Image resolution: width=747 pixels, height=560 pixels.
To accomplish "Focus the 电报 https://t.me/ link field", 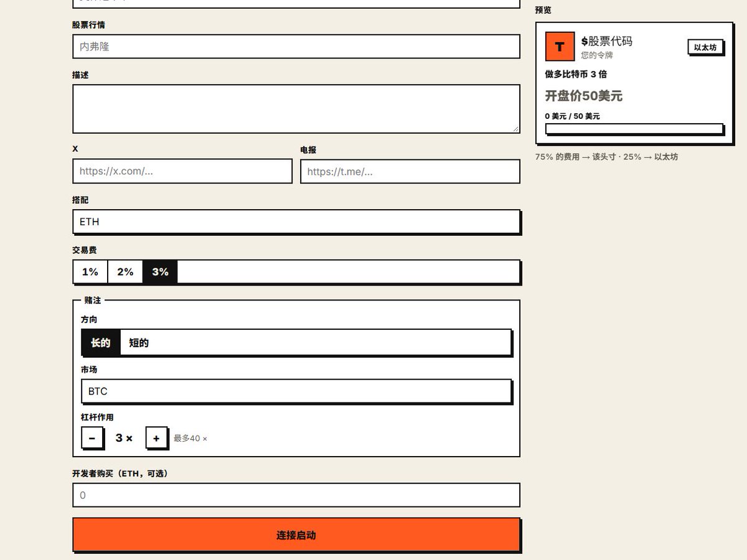I will point(410,172).
